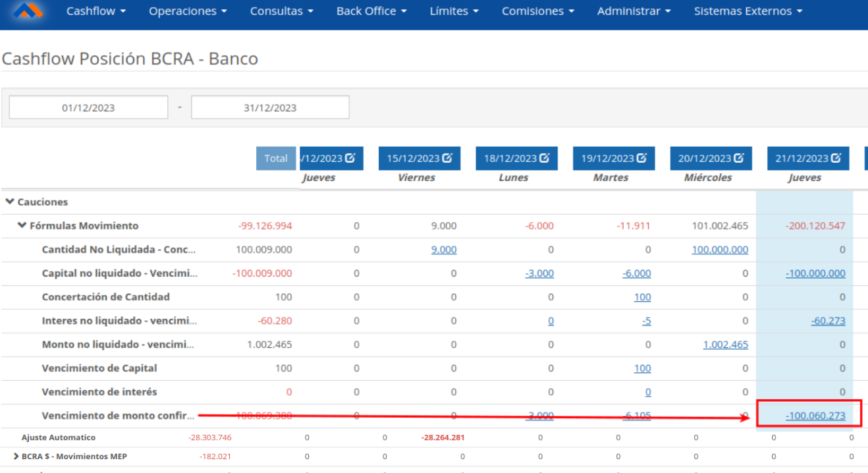Click the app logo in the top-left corner
This screenshot has height=473, width=868.
(28, 11)
